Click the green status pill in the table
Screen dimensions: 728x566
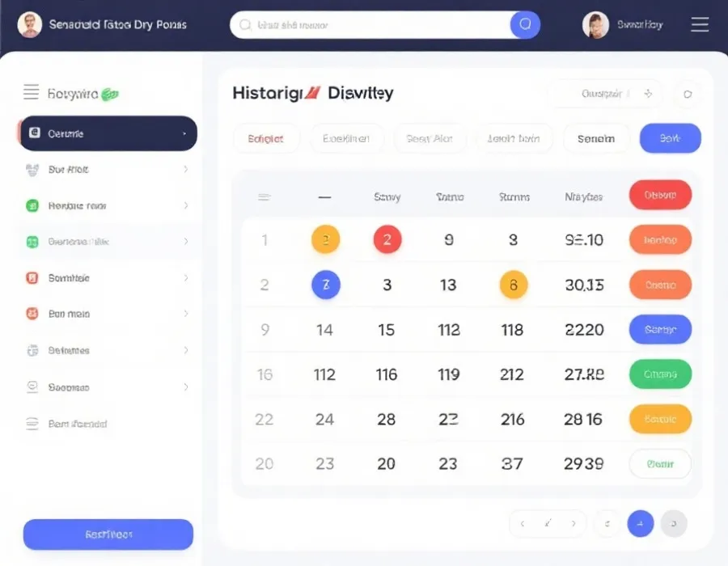click(660, 374)
